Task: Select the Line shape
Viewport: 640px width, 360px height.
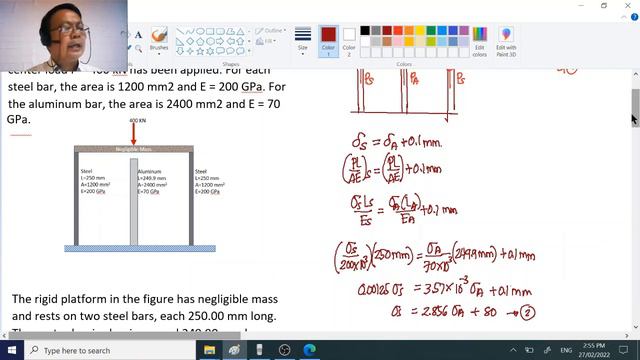Action: pos(180,31)
